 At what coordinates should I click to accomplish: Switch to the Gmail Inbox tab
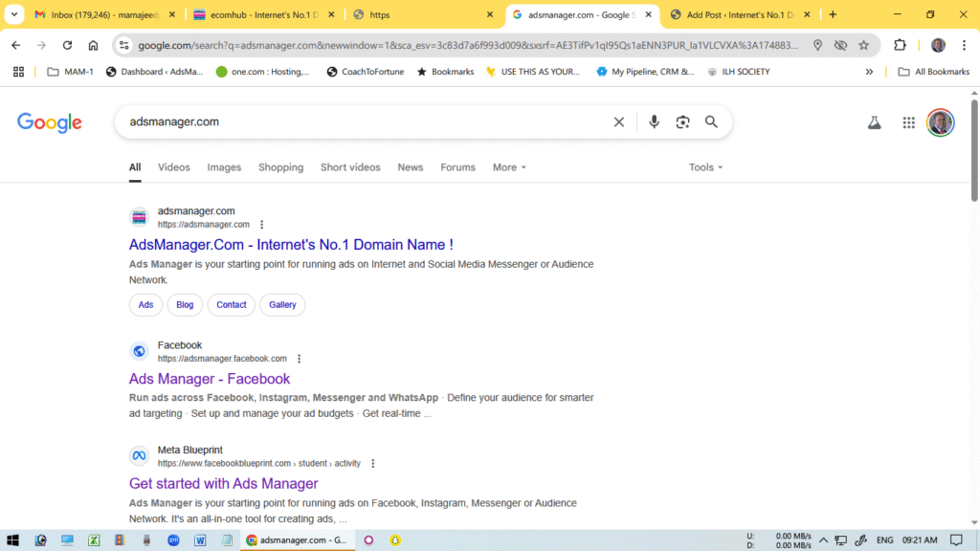click(105, 14)
